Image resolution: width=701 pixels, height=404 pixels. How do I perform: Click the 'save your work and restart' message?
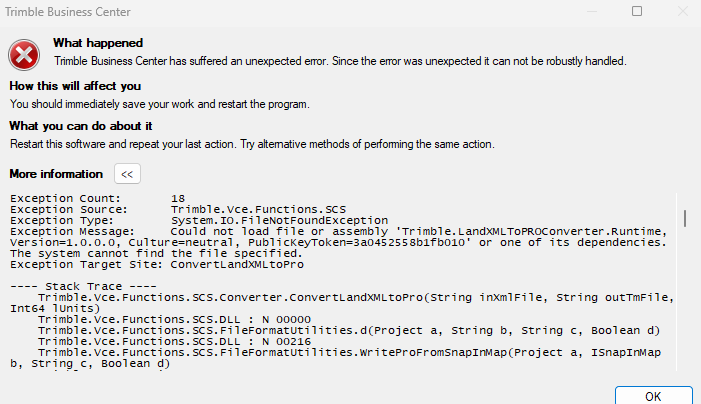(x=159, y=104)
